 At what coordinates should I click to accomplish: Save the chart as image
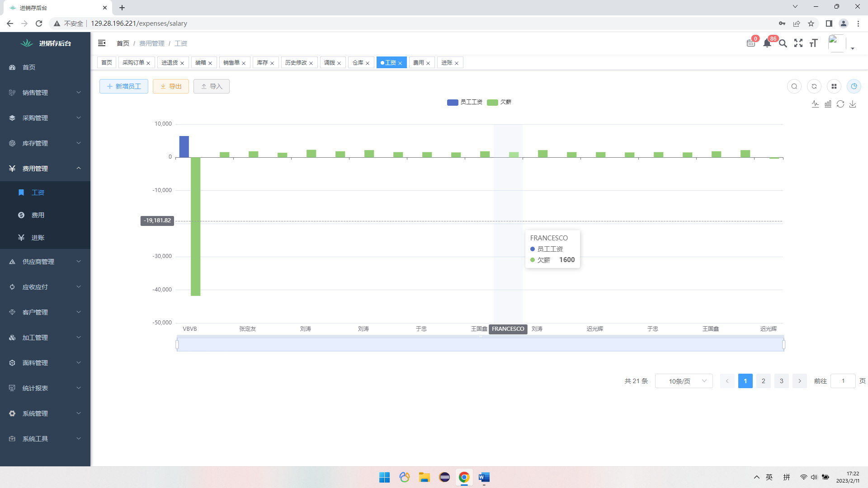853,104
